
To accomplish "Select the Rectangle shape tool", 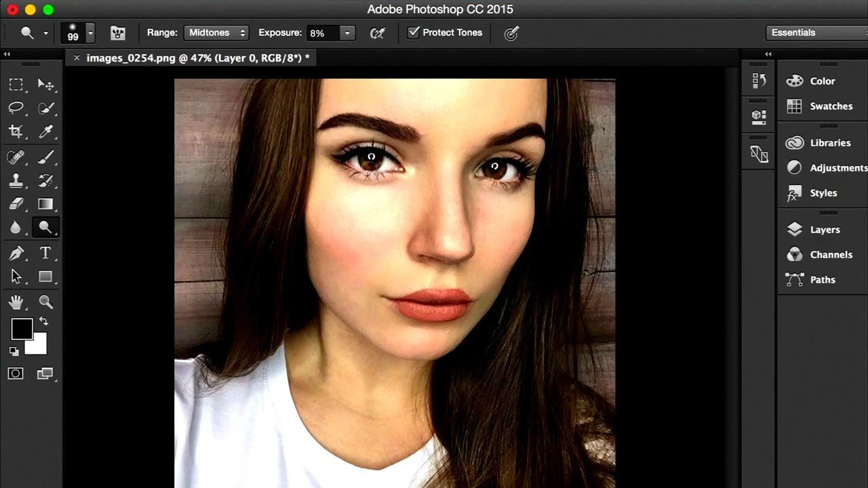I will [x=45, y=277].
